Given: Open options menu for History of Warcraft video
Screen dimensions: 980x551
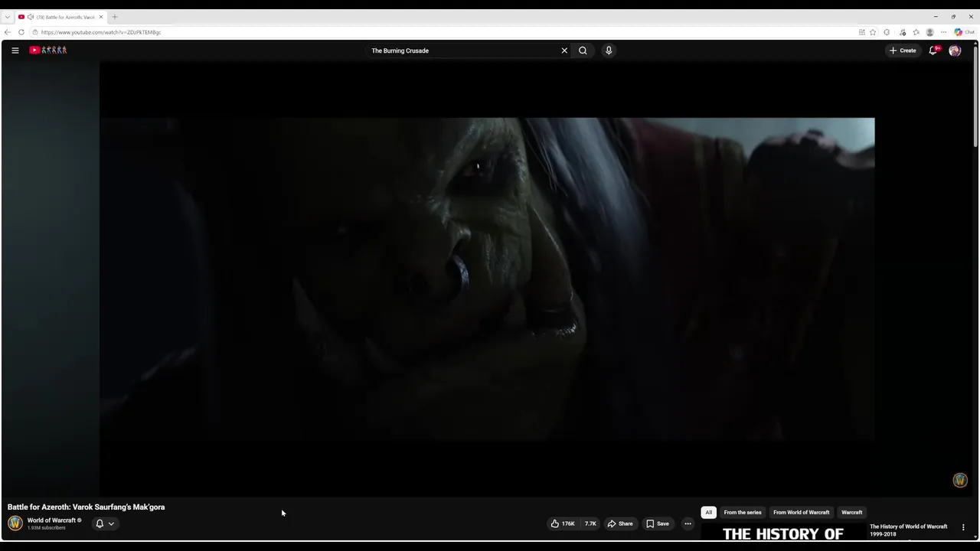Looking at the screenshot, I should pos(963,527).
